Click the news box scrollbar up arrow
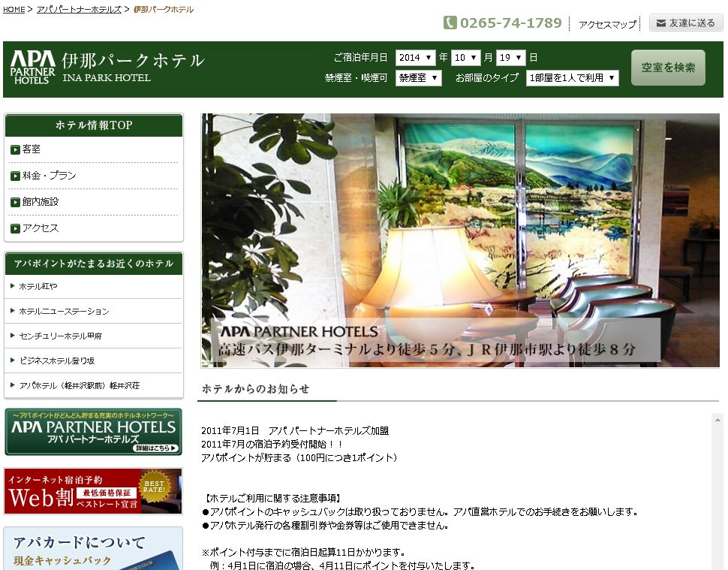 coord(717,420)
